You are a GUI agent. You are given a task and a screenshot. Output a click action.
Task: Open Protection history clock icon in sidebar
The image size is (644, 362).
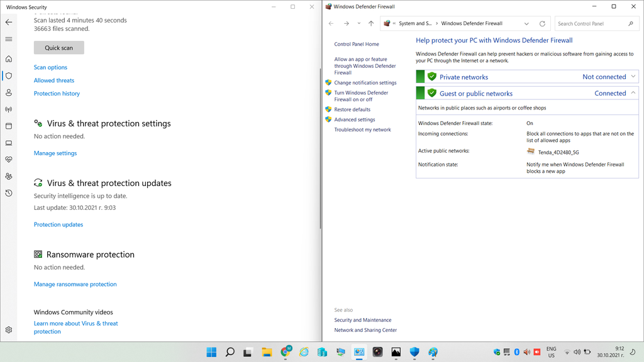(x=9, y=193)
